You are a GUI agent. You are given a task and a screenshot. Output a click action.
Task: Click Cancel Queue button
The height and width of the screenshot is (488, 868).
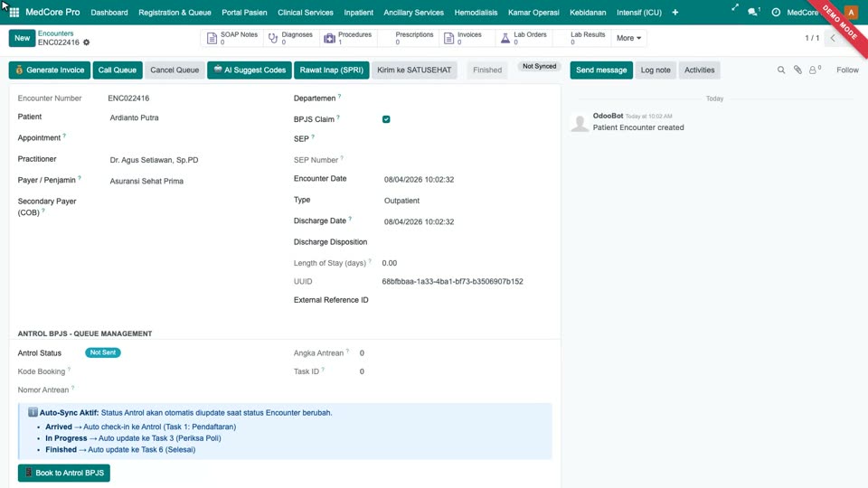pyautogui.click(x=175, y=70)
